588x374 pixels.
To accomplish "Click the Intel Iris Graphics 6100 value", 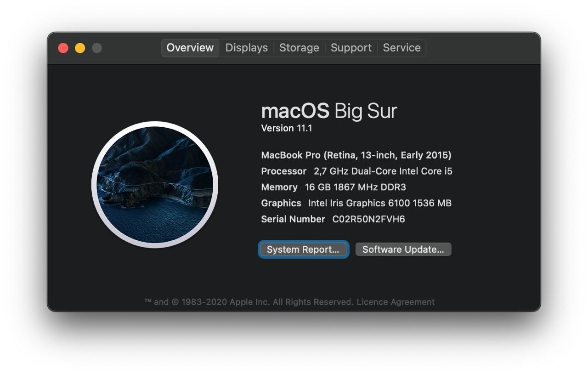I will (380, 203).
